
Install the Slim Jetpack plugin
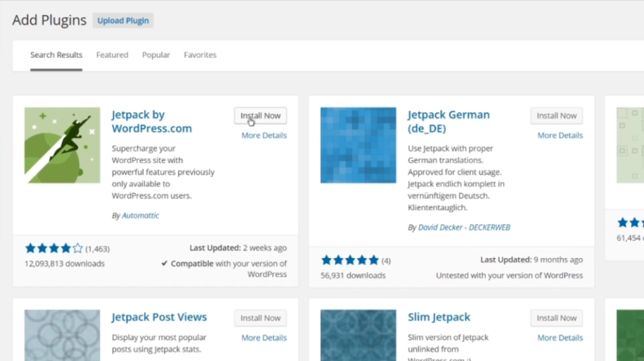557,318
